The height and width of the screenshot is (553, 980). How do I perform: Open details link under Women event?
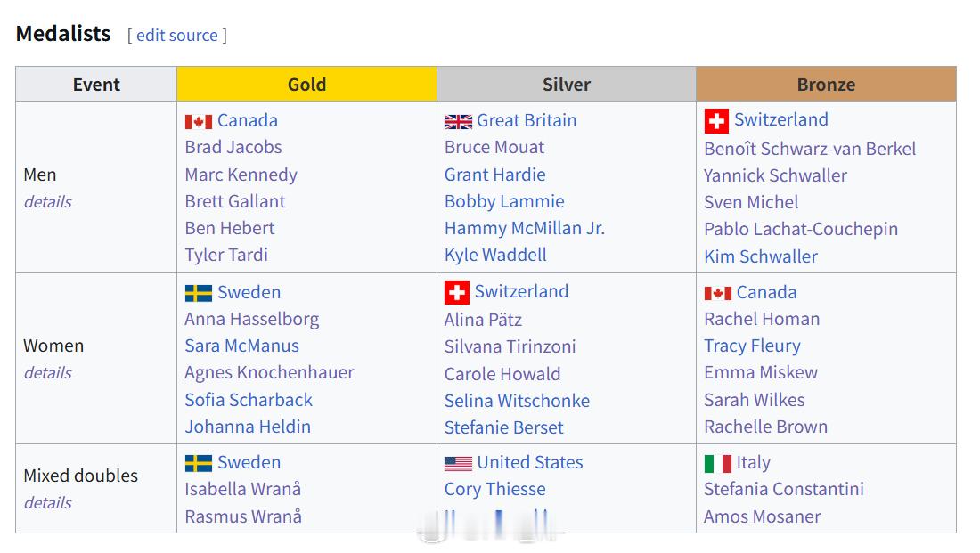click(47, 373)
